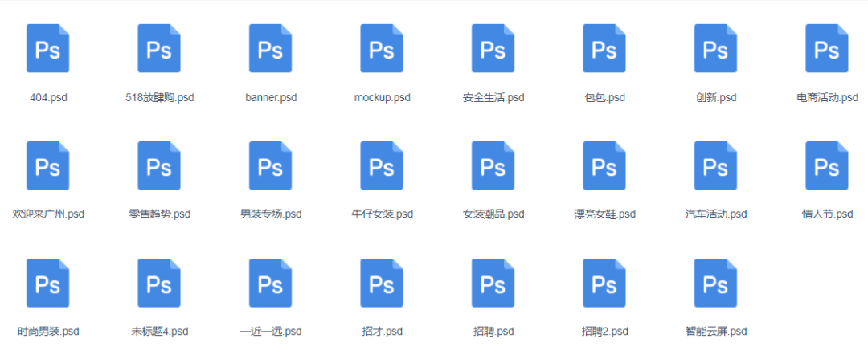Click the label 牛仔女装.psd
The height and width of the screenshot is (359, 868).
382,214
